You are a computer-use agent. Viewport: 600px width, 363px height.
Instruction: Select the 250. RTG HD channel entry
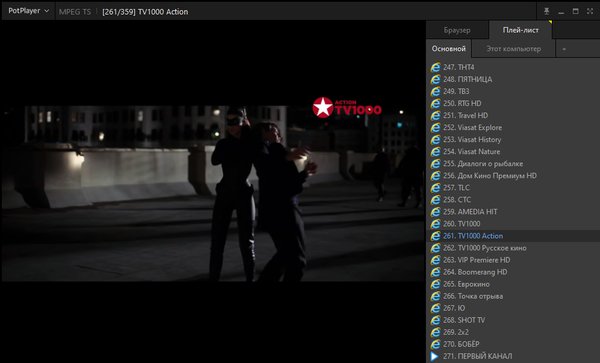coord(513,103)
